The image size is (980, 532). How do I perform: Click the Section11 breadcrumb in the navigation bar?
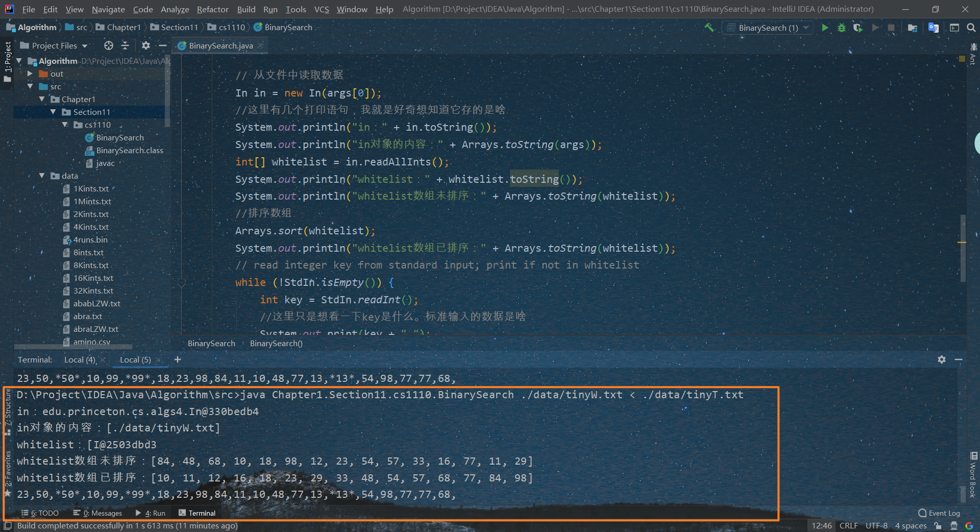[174, 27]
